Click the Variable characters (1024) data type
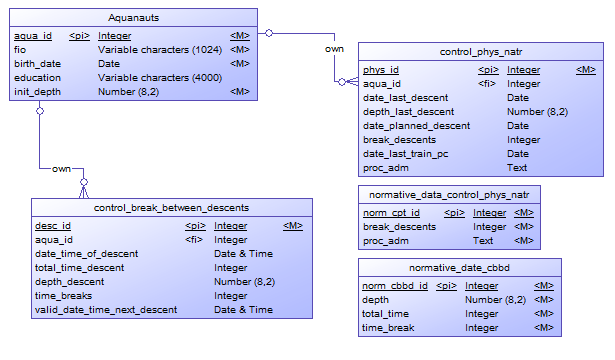This screenshot has height=360, width=615. tap(160, 50)
